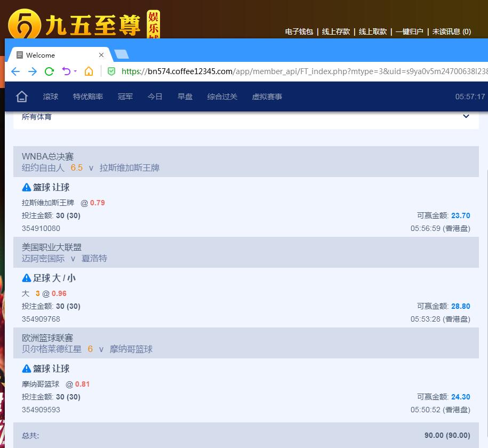Click team name 夏洛特
This screenshot has width=488, height=448.
click(x=94, y=259)
